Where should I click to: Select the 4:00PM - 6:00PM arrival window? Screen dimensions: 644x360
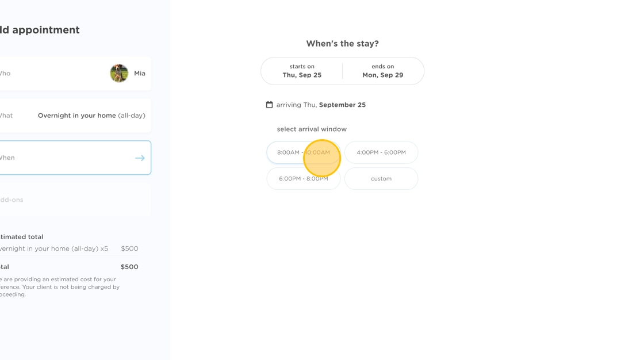click(381, 152)
